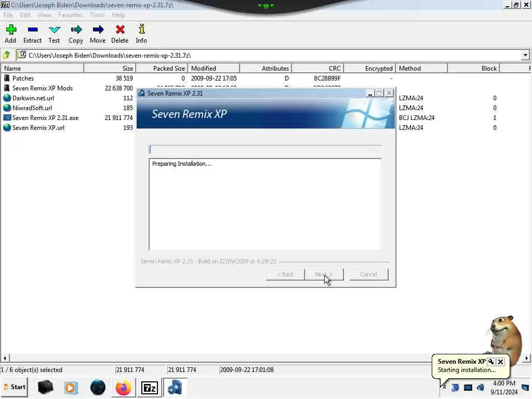Click the installer progress bar

pos(265,150)
